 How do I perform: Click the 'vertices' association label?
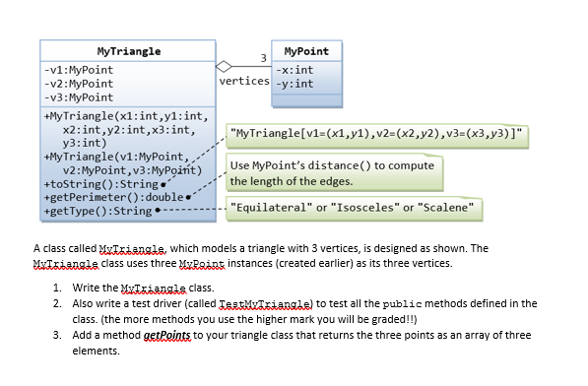click(x=244, y=81)
